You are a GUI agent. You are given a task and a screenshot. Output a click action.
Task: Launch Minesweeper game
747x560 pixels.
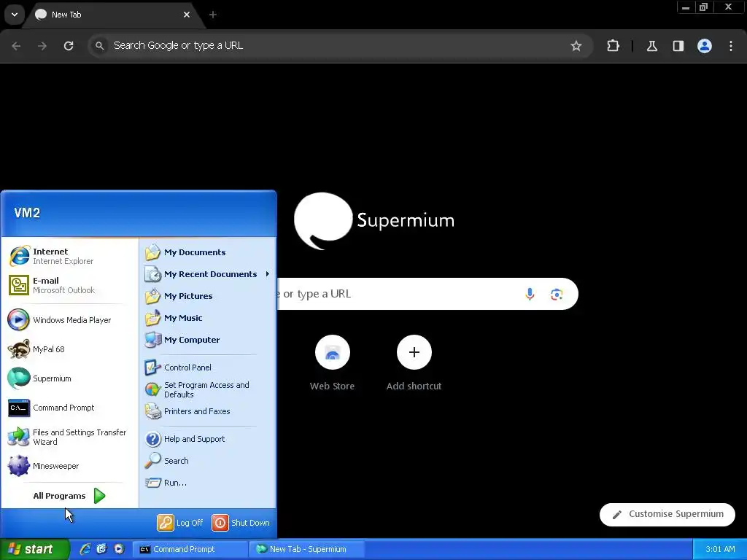pyautogui.click(x=69, y=466)
